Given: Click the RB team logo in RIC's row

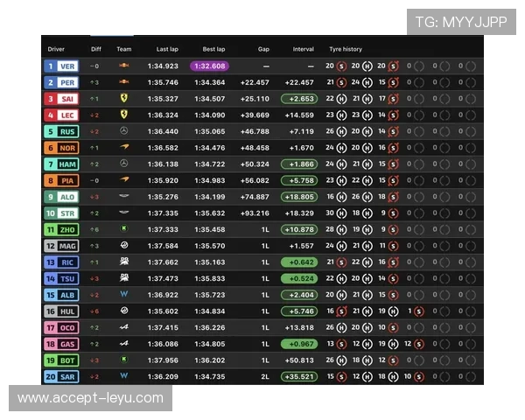Looking at the screenshot, I should pos(124,262).
